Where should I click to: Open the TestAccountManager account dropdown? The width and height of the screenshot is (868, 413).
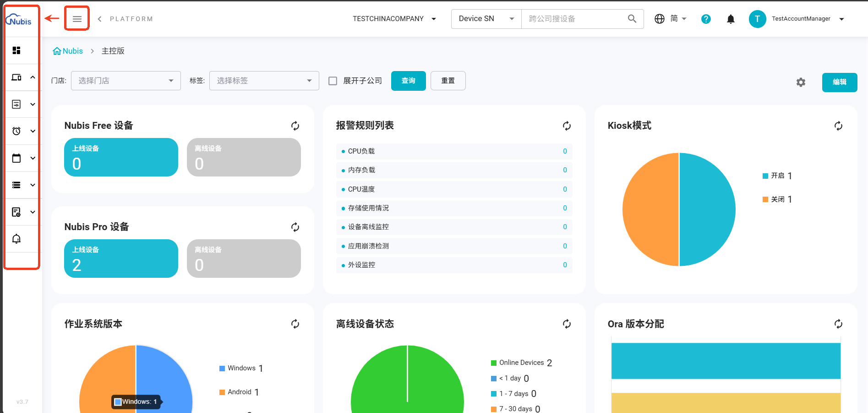tap(808, 19)
